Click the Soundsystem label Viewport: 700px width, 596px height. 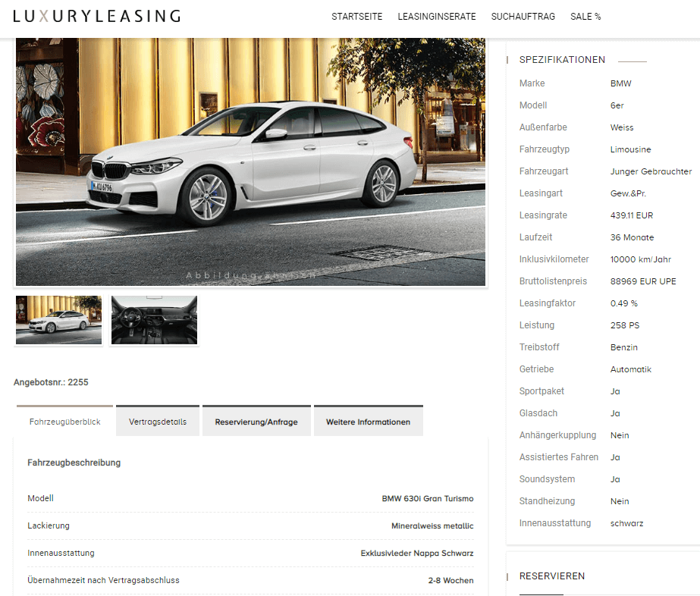click(547, 479)
